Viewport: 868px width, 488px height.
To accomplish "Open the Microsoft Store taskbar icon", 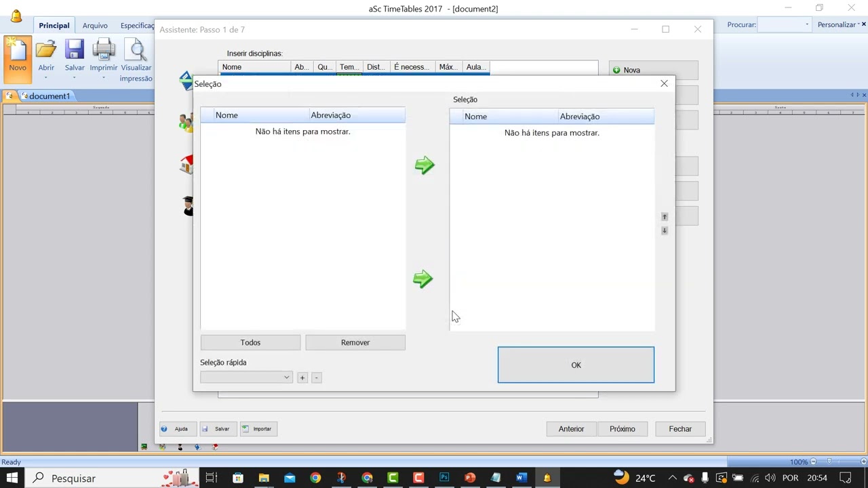I will tap(238, 478).
